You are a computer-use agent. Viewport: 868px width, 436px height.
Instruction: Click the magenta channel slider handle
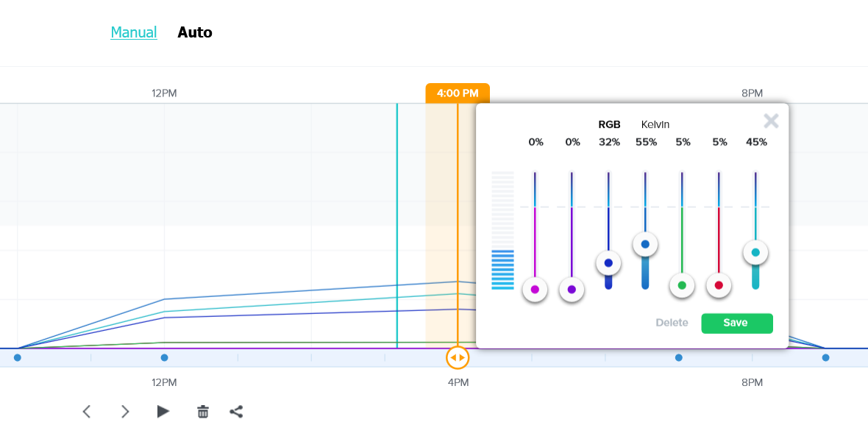click(535, 289)
